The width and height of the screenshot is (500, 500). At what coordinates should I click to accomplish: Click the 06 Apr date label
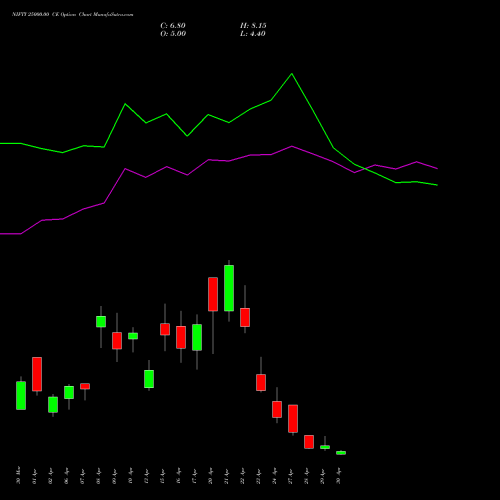click(x=66, y=476)
